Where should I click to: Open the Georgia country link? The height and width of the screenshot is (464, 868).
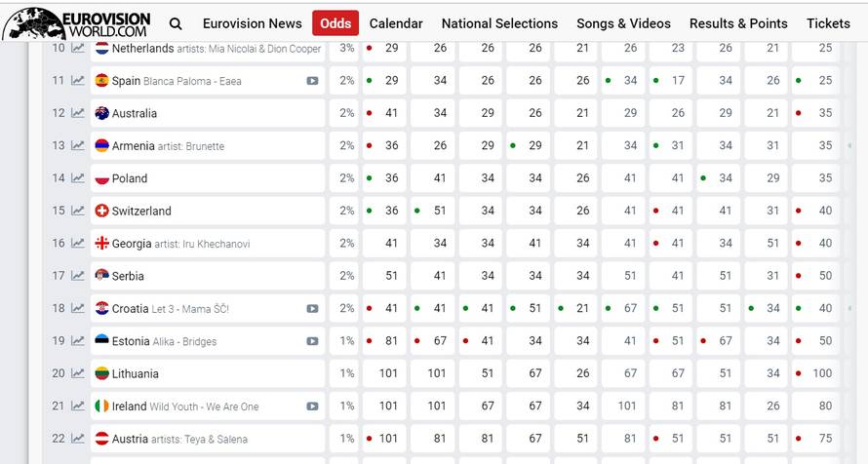pos(132,244)
